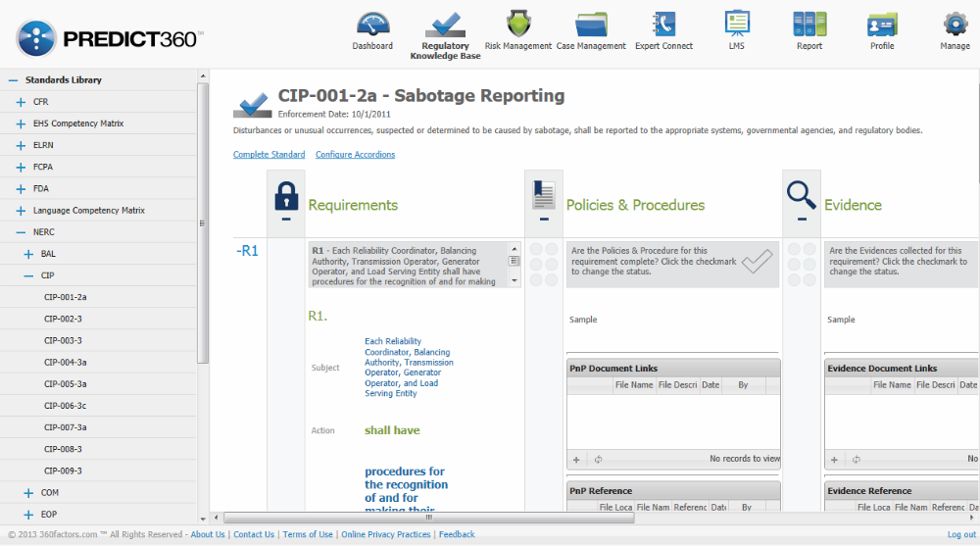This screenshot has width=980, height=546.
Task: Click the Evidence magnifier icon
Action: [802, 195]
